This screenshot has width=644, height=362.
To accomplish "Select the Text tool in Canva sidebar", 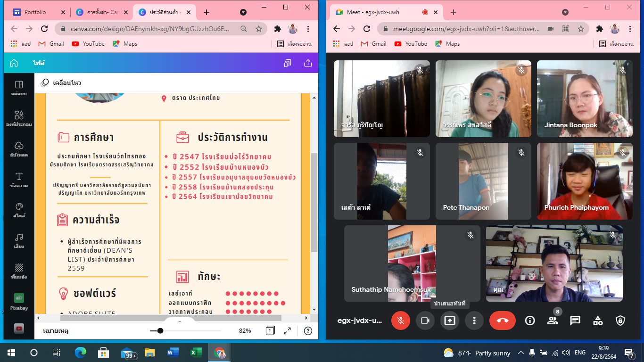I will (19, 180).
